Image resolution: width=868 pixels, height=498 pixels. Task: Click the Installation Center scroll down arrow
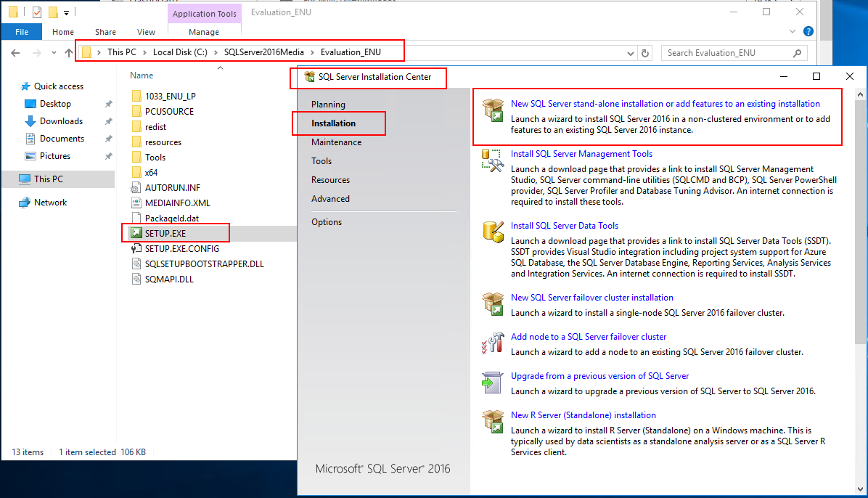pyautogui.click(x=860, y=489)
